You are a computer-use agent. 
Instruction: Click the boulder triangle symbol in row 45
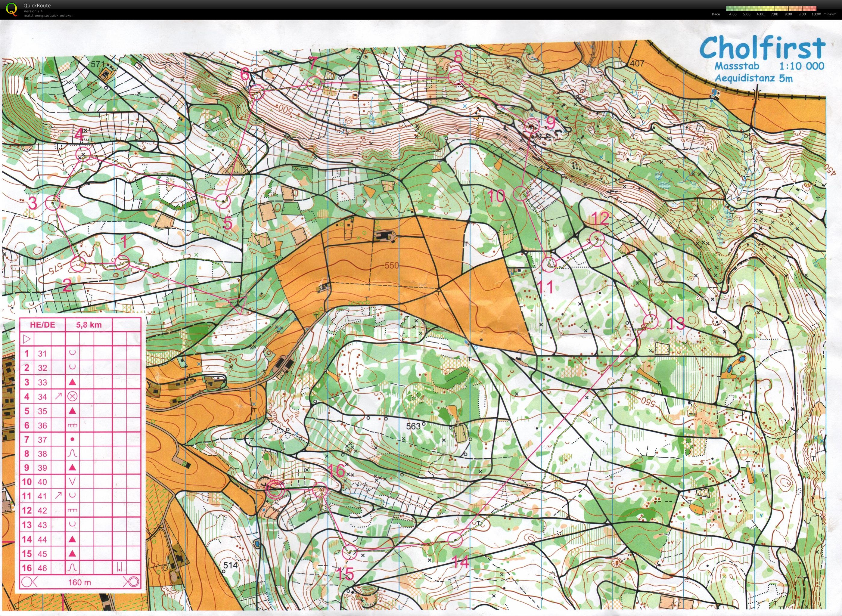coord(73,553)
